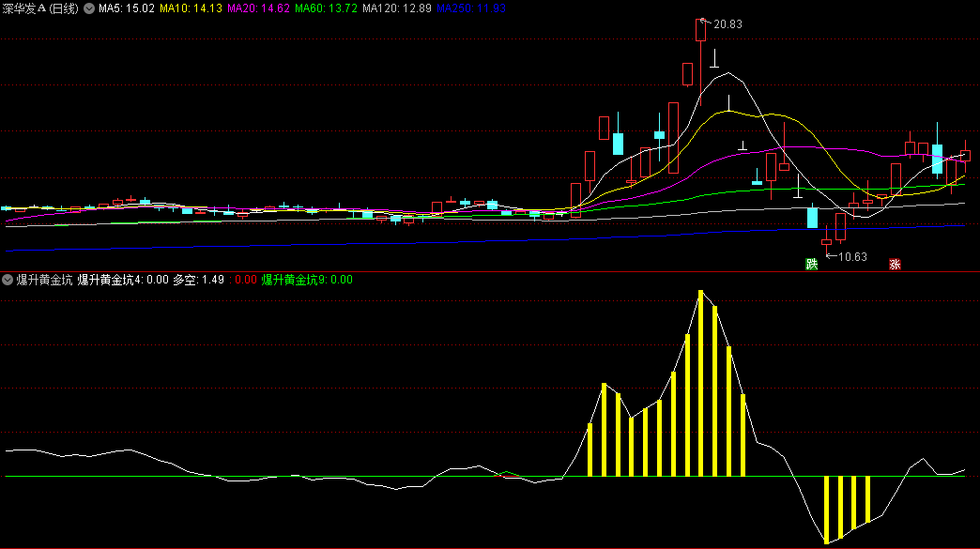Image resolution: width=980 pixels, height=549 pixels.
Task: Click the red 涨 marker icon
Action: click(x=895, y=265)
